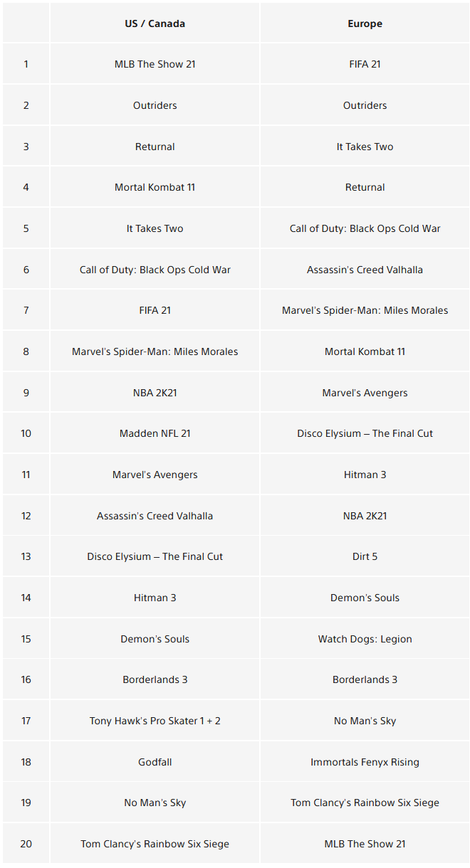Viewport: 470px width, 868px height.
Task: Click the Europe column header
Action: tap(365, 23)
